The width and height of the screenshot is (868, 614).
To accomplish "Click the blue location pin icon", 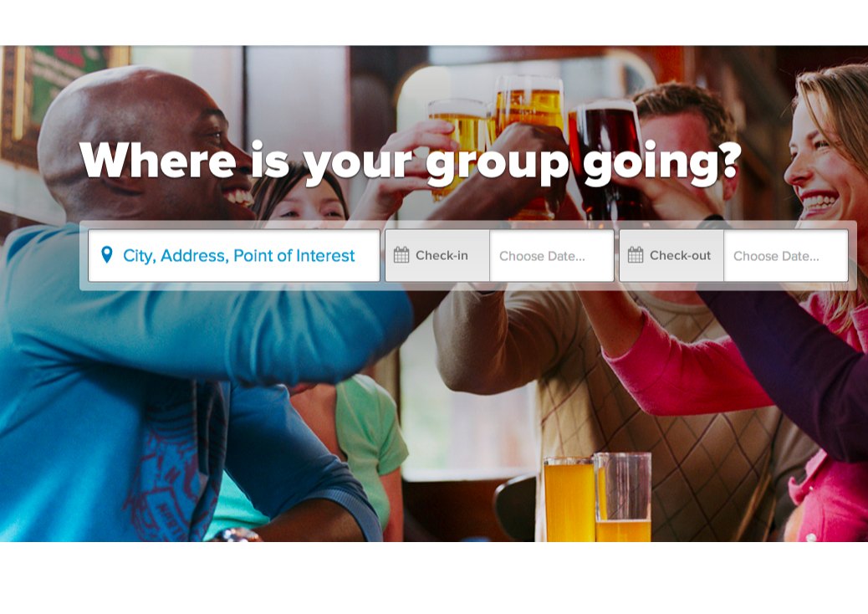I will tap(107, 254).
